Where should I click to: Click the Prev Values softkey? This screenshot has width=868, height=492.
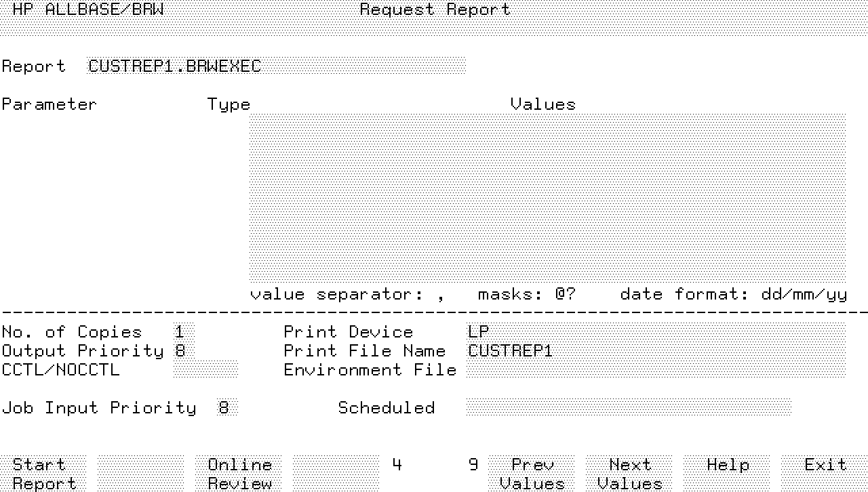532,473
